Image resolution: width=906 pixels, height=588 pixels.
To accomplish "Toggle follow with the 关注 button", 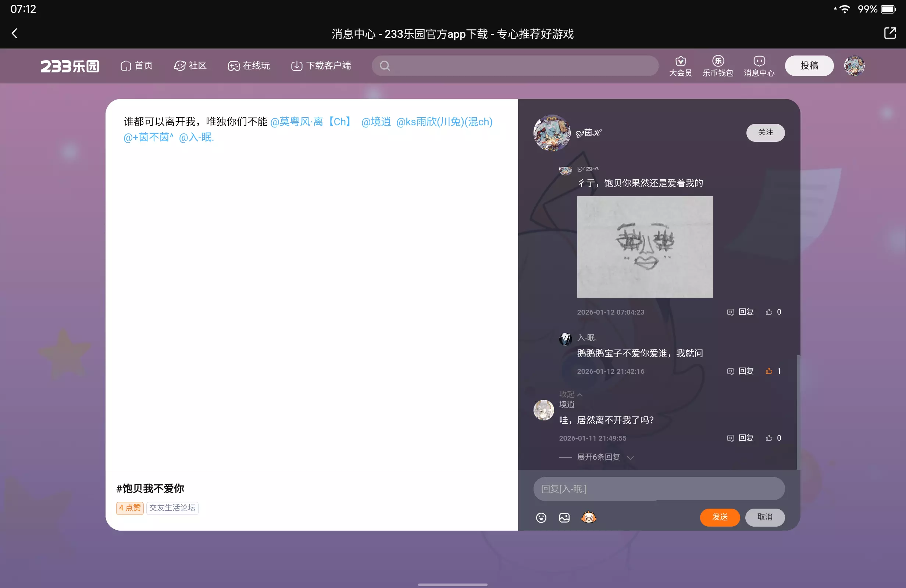I will (x=765, y=132).
